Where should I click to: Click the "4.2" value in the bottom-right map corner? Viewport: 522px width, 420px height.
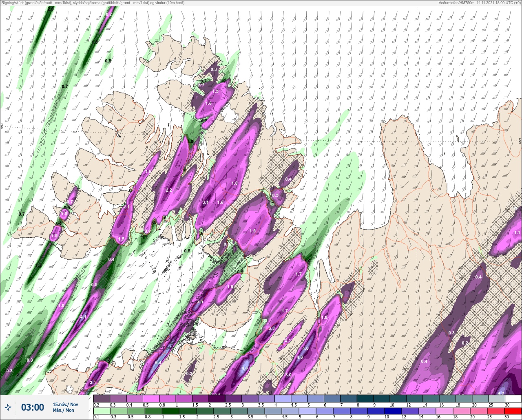501,393
